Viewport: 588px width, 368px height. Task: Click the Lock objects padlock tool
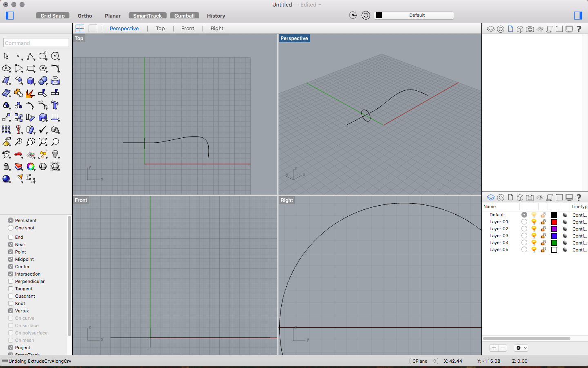[6, 166]
